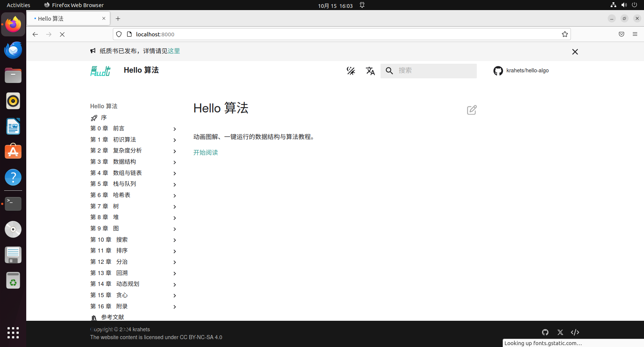Click the search magnifier icon
The height and width of the screenshot is (347, 644).
coord(389,70)
